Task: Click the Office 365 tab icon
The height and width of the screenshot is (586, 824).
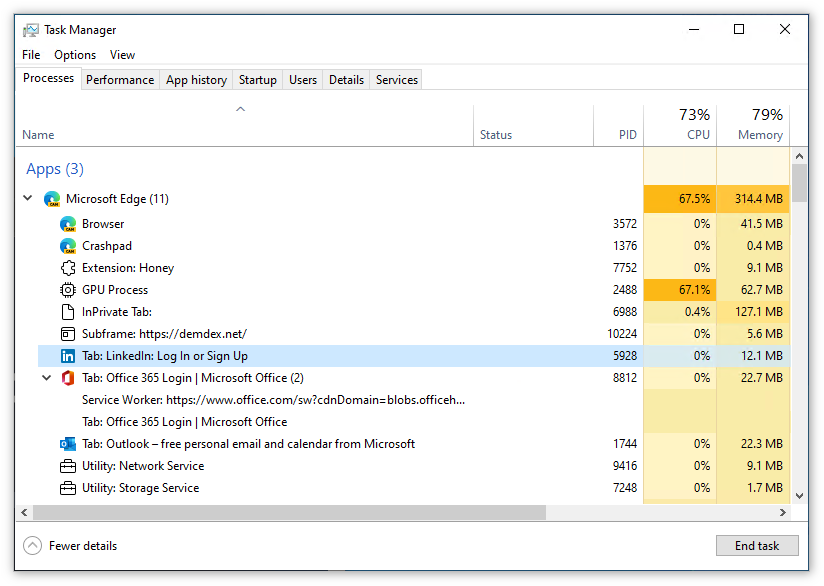Action: click(x=68, y=378)
